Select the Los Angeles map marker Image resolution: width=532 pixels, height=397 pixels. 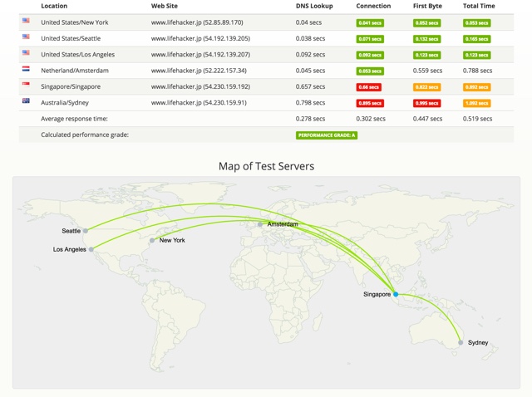(x=91, y=249)
